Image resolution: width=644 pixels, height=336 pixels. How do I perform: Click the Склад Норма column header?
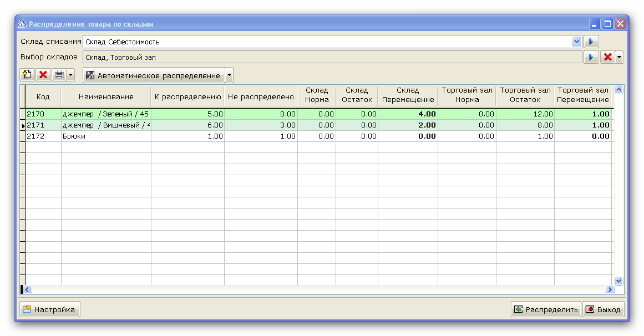click(317, 95)
